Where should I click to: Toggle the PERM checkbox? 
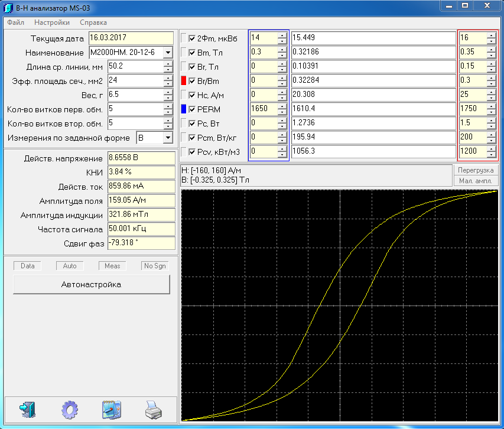point(192,109)
